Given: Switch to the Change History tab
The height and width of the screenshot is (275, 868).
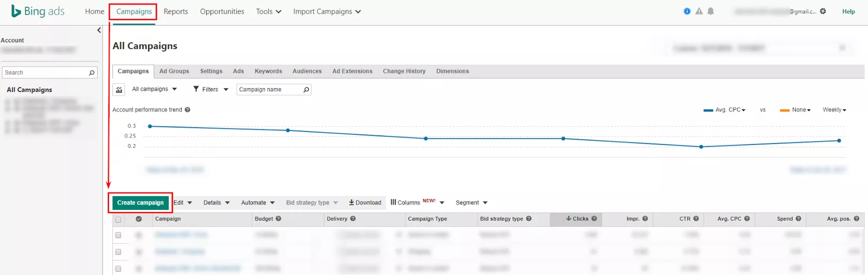Looking at the screenshot, I should point(404,71).
